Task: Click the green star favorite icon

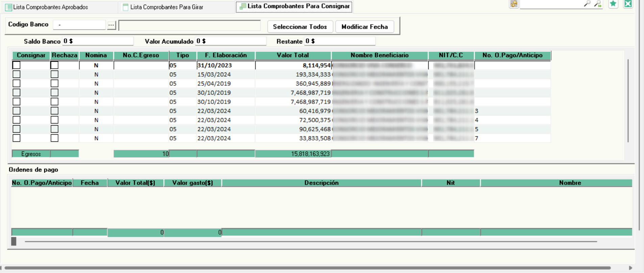Action: [x=613, y=4]
